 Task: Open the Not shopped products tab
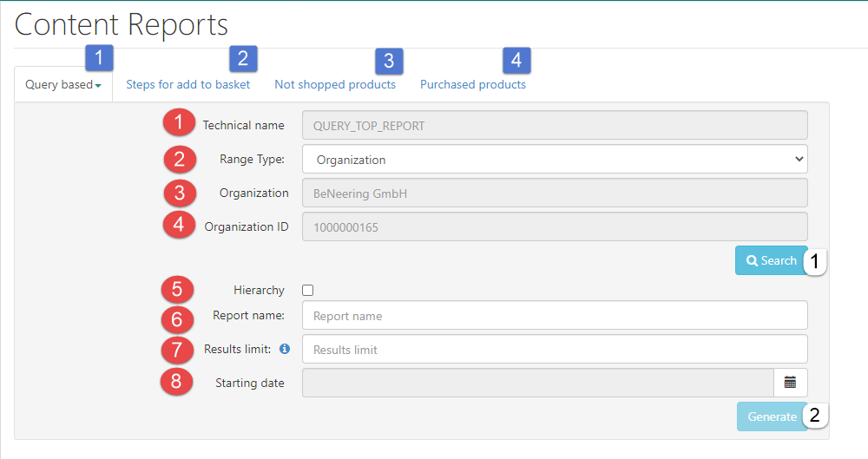pyautogui.click(x=335, y=85)
